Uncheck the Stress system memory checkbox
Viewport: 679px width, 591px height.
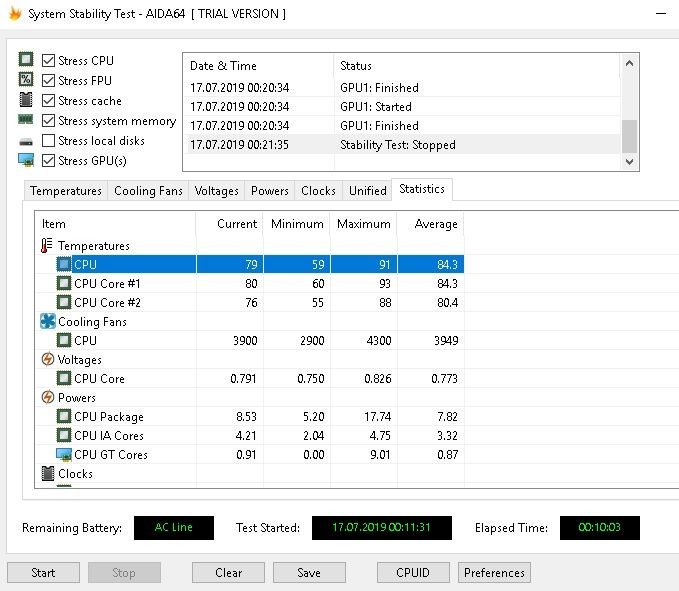point(48,120)
